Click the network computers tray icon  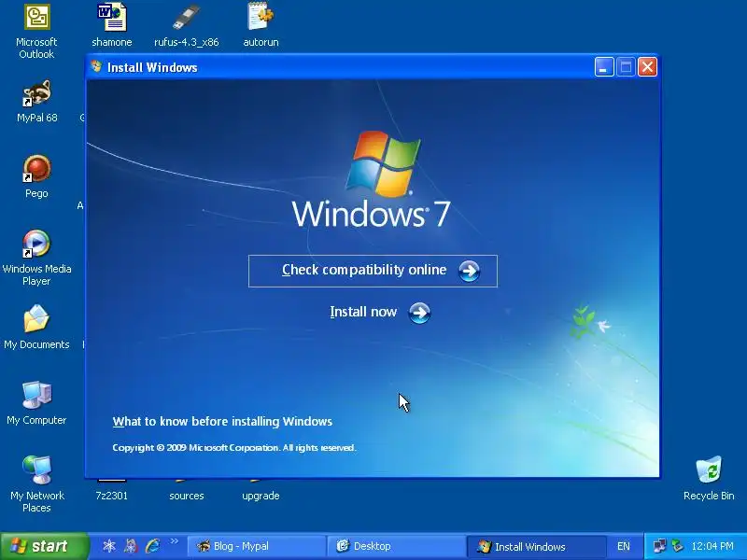click(x=659, y=546)
